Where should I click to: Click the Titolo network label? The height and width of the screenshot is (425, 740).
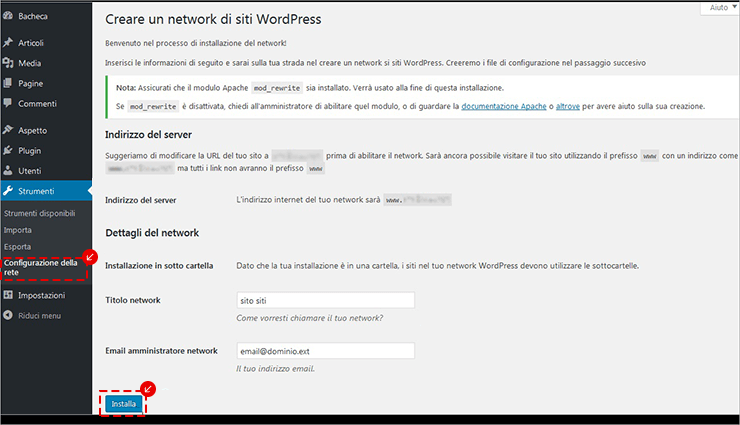(x=133, y=300)
